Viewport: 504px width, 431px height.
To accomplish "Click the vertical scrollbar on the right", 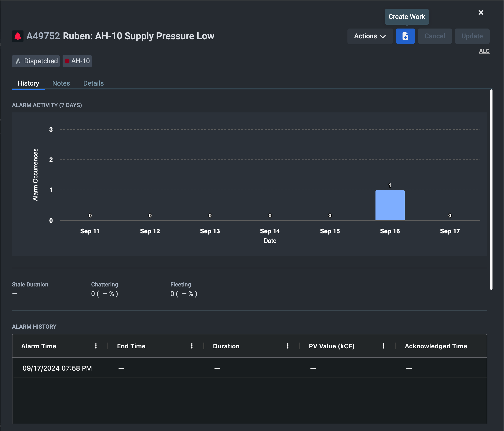I will click(491, 190).
